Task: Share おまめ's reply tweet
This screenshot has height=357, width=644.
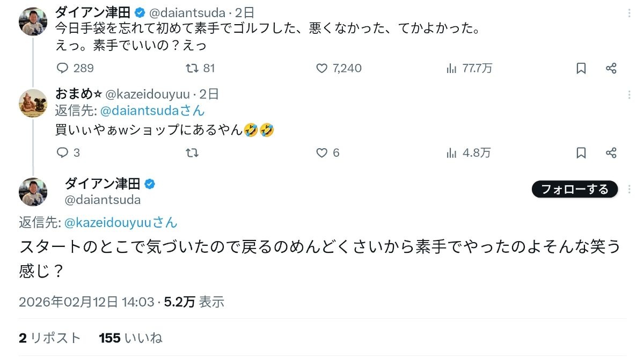Action: 611,153
